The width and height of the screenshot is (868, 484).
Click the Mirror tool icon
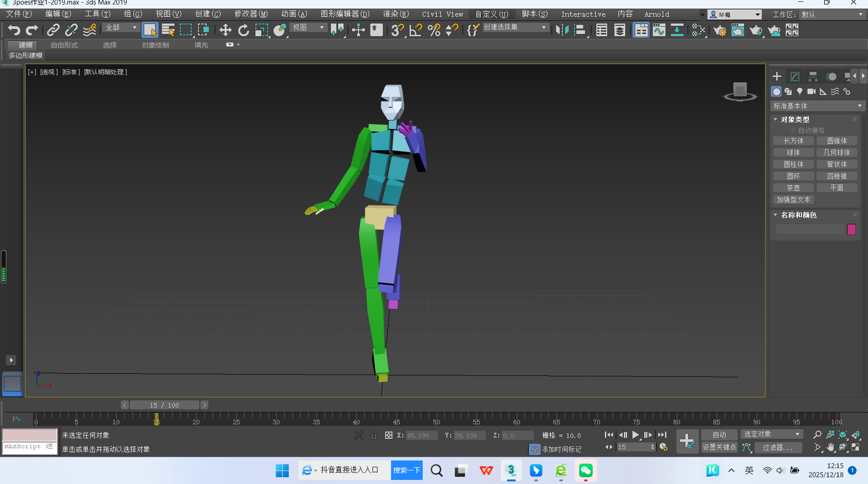pos(562,30)
